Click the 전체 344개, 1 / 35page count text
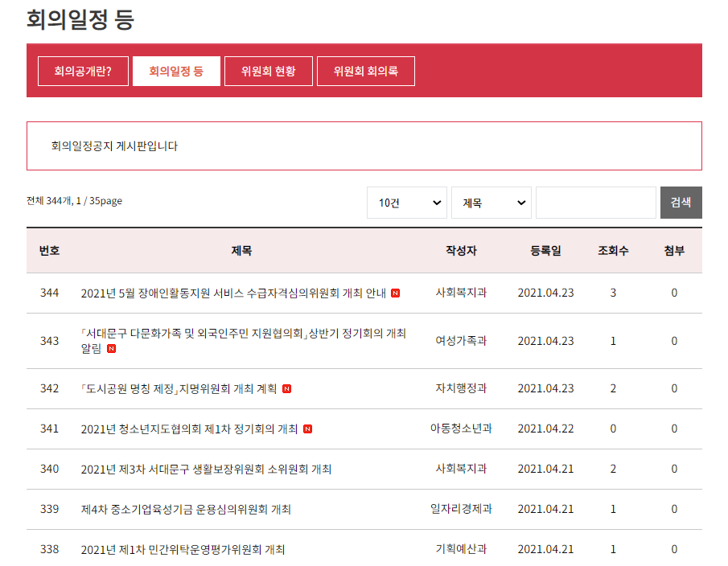The width and height of the screenshot is (728, 566). pyautogui.click(x=74, y=201)
